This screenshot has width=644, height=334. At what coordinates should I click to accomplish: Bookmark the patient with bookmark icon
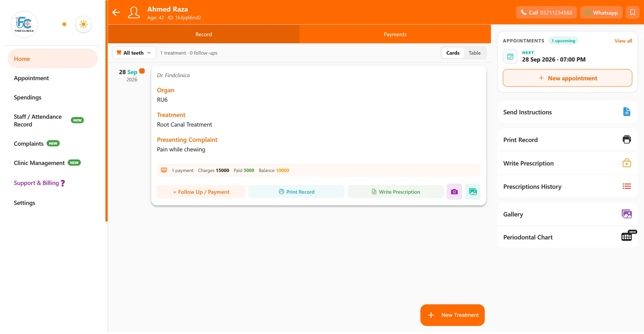click(632, 12)
